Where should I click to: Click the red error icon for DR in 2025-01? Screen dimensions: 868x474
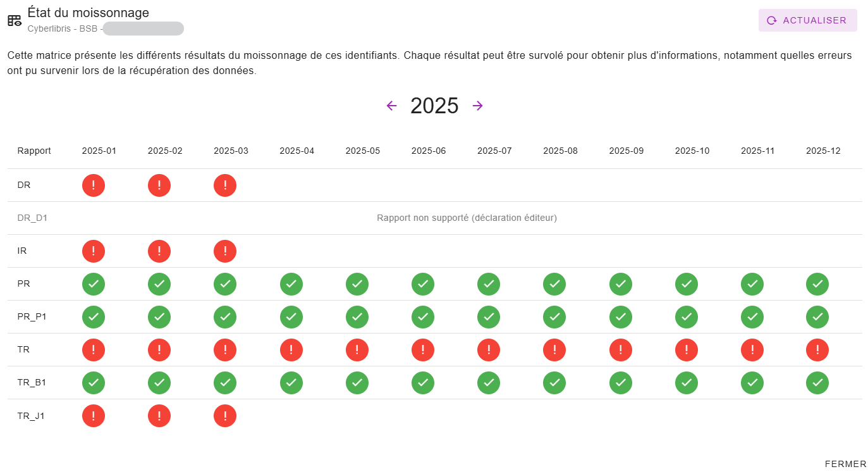click(x=94, y=185)
